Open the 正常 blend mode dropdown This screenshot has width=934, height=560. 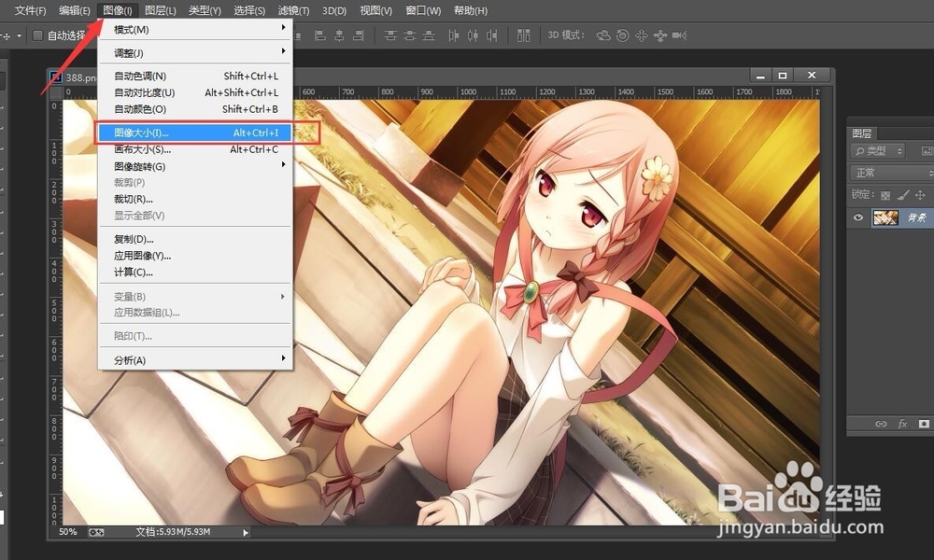pos(891,174)
